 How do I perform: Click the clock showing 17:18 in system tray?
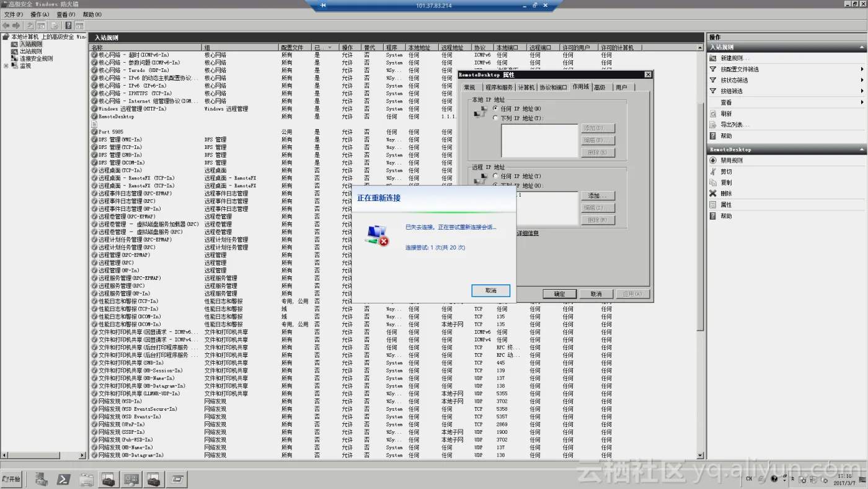[x=844, y=476]
